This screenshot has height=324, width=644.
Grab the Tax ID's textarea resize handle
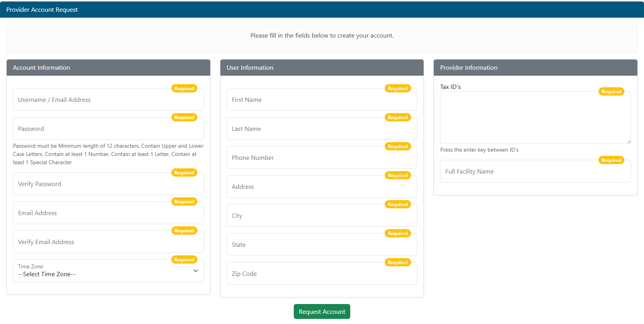tap(629, 141)
